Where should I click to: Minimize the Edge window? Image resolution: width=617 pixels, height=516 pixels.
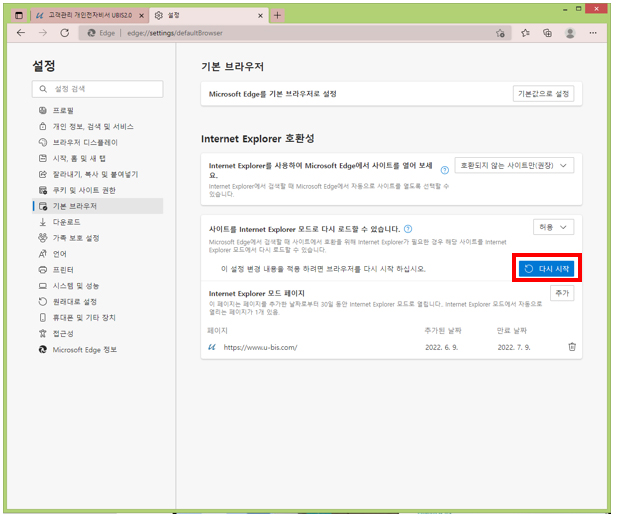(565, 9)
